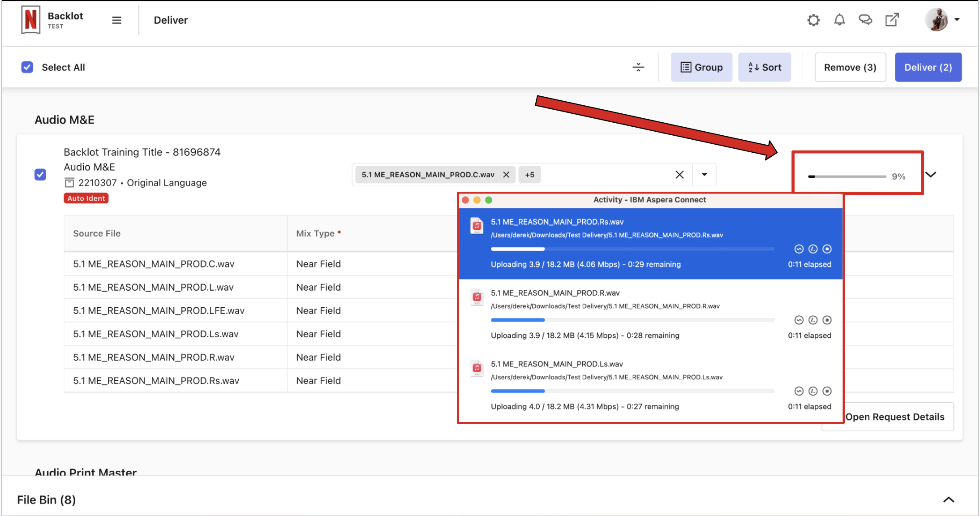
Task: Click the hamburger menu icon
Action: [116, 19]
